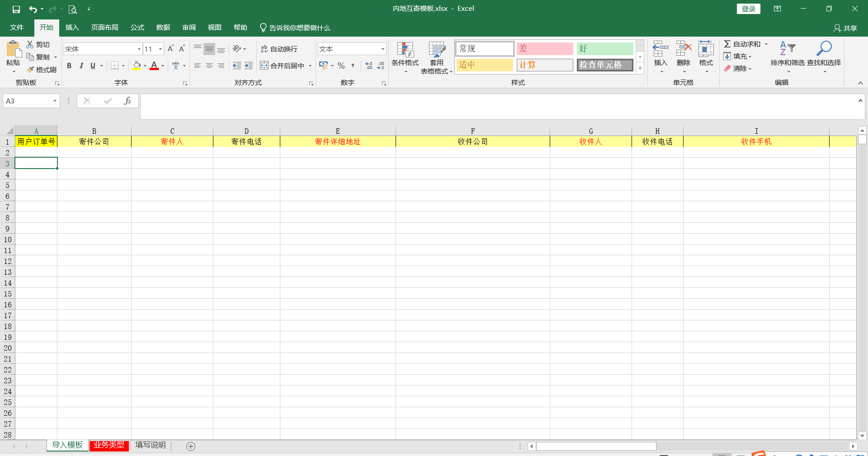The height and width of the screenshot is (456, 868).
Task: Open the 文件 File tab
Action: click(17, 28)
